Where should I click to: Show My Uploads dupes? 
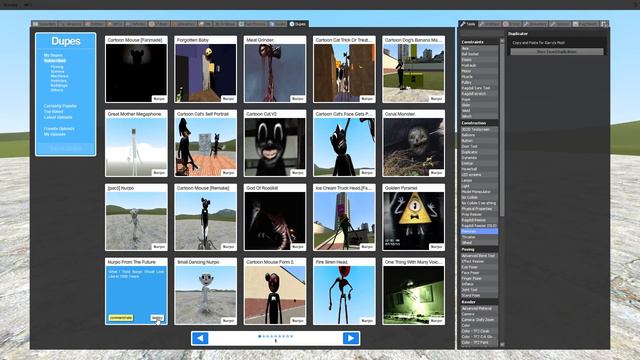pyautogui.click(x=55, y=134)
